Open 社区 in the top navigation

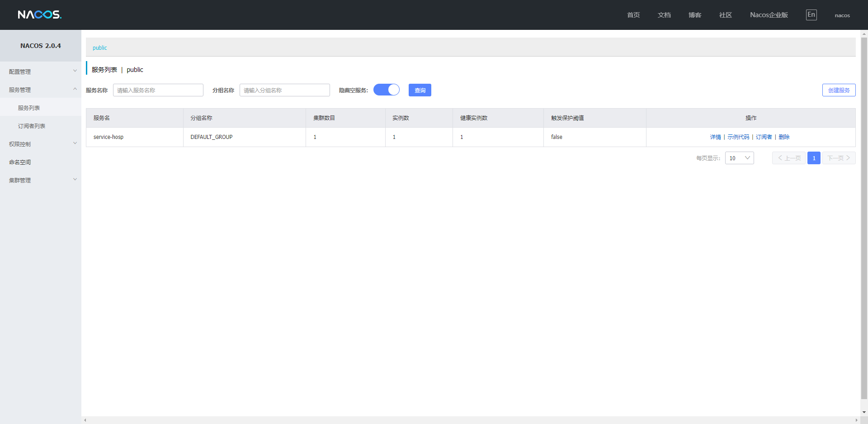[725, 15]
